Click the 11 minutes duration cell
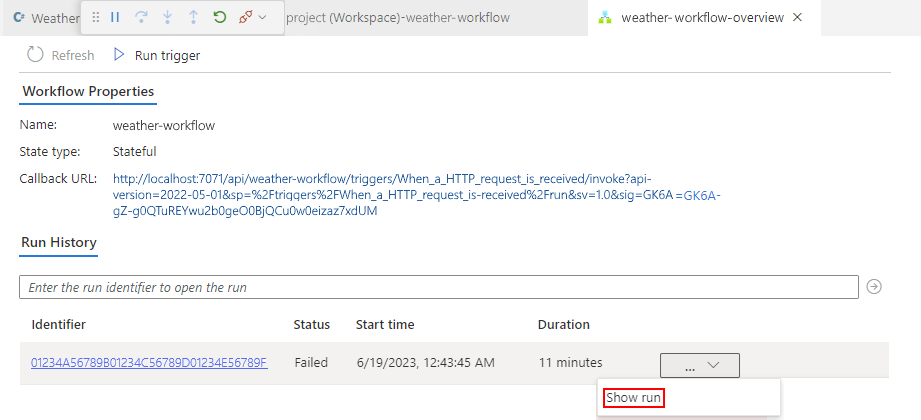 [570, 363]
